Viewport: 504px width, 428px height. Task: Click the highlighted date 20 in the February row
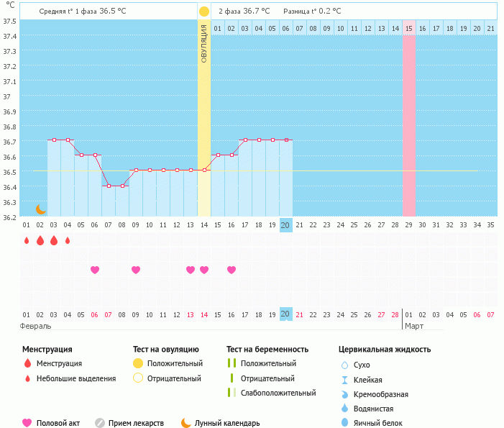coord(285,314)
